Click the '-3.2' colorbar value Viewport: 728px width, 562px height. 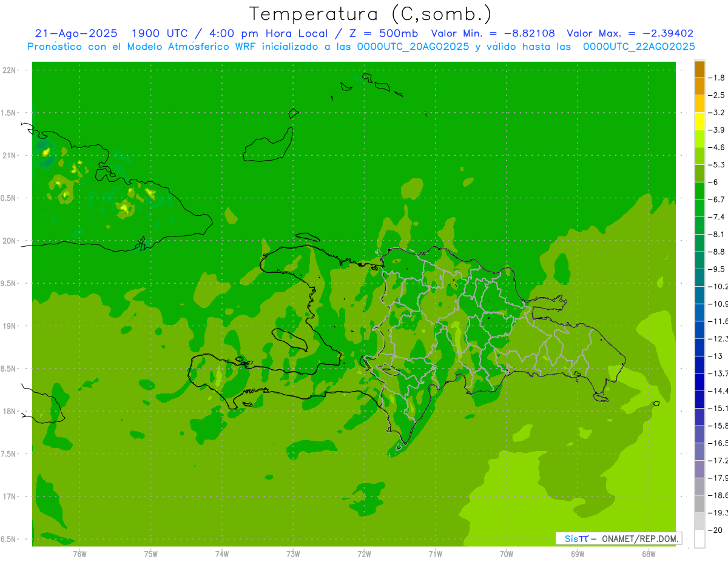pyautogui.click(x=716, y=113)
